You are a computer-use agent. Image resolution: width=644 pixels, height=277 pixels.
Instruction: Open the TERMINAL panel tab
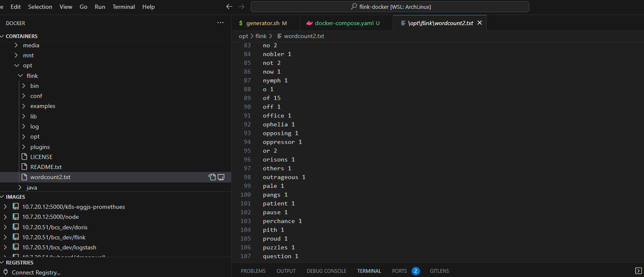tap(369, 271)
